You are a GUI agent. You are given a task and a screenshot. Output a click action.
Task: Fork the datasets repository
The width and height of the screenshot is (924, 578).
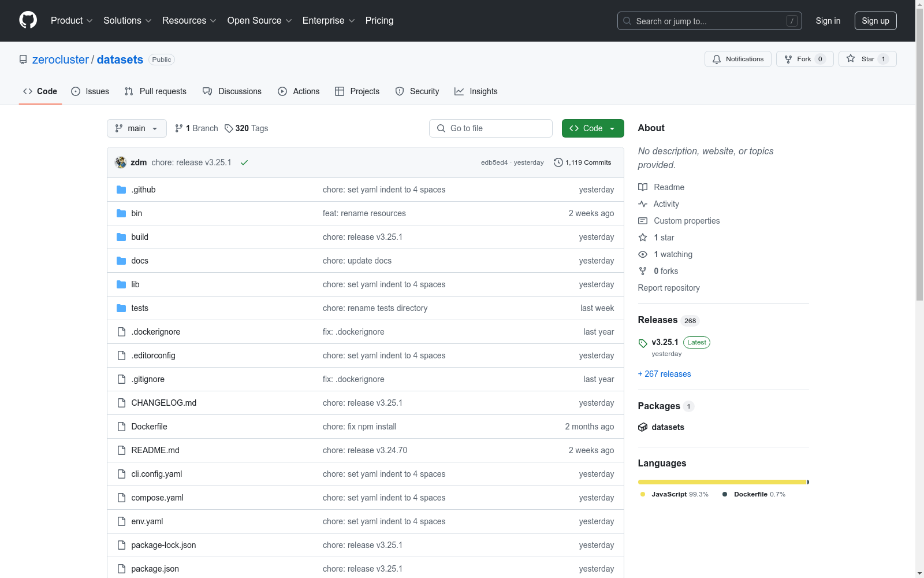805,59
